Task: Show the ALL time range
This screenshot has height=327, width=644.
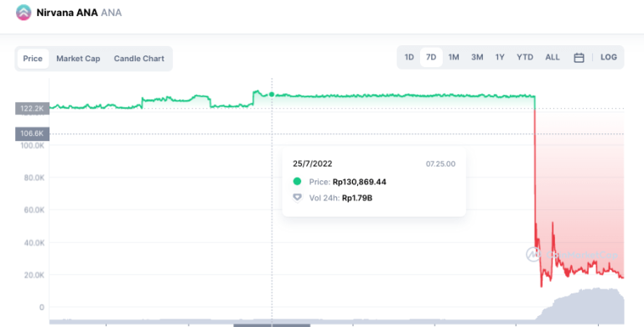Action: tap(553, 57)
